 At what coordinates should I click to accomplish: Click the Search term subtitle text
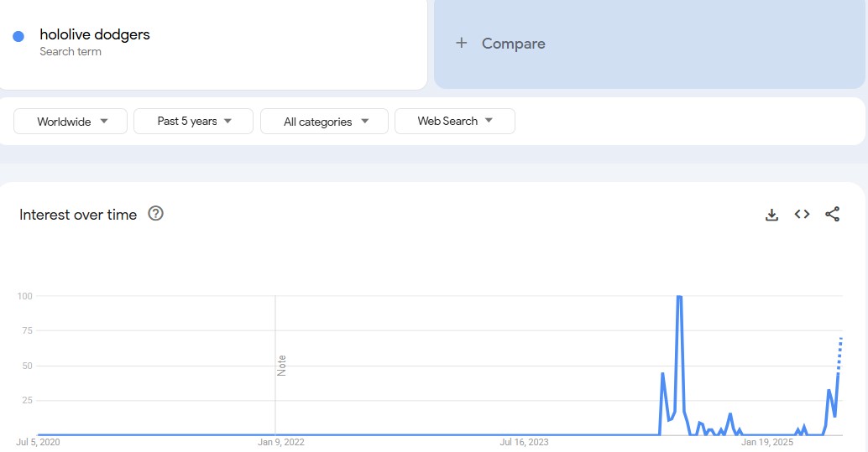tap(71, 51)
